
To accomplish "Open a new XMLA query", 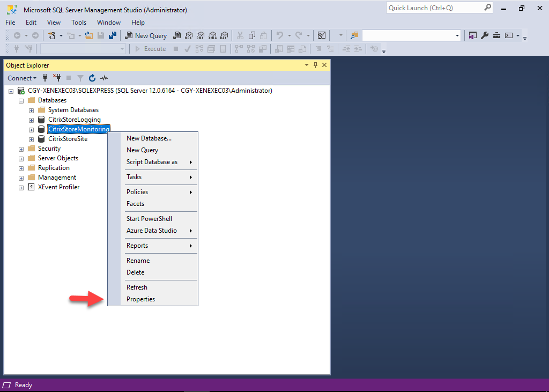I will pos(212,36).
